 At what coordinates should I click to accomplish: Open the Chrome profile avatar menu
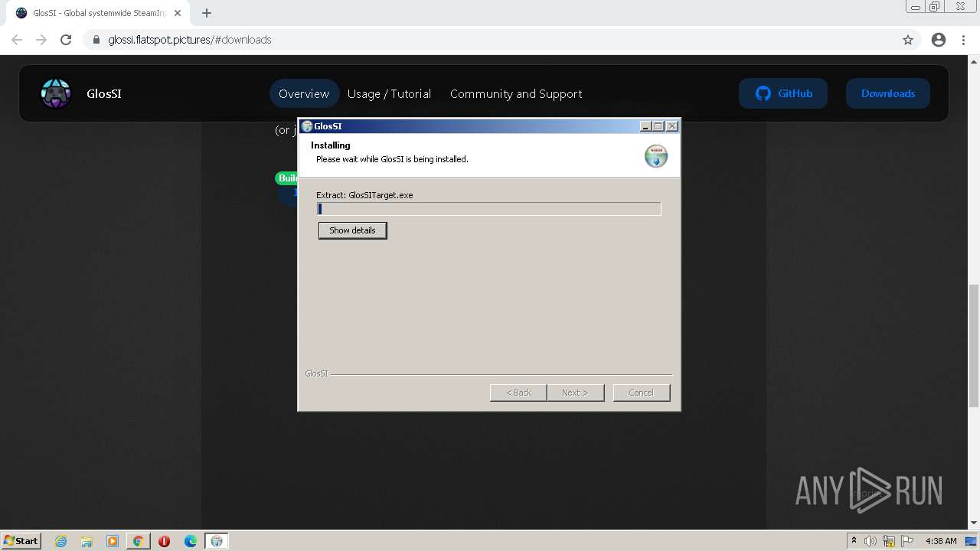[938, 40]
